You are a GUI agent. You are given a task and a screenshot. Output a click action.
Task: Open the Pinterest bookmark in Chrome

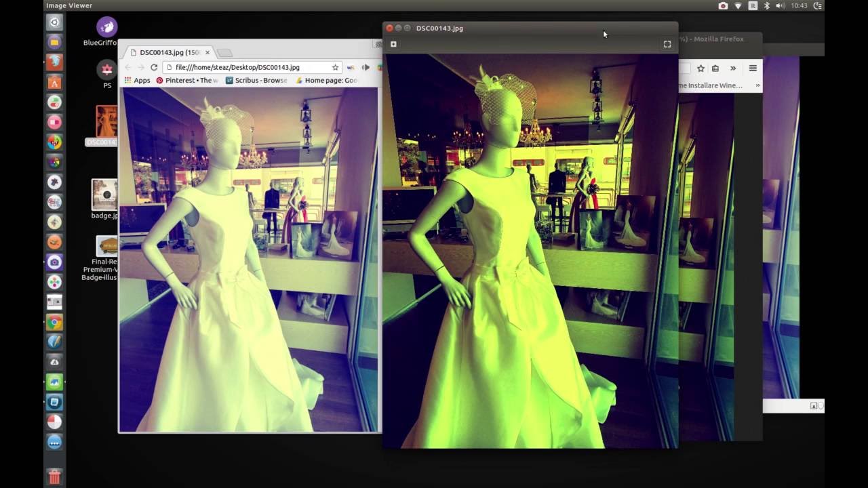(187, 80)
